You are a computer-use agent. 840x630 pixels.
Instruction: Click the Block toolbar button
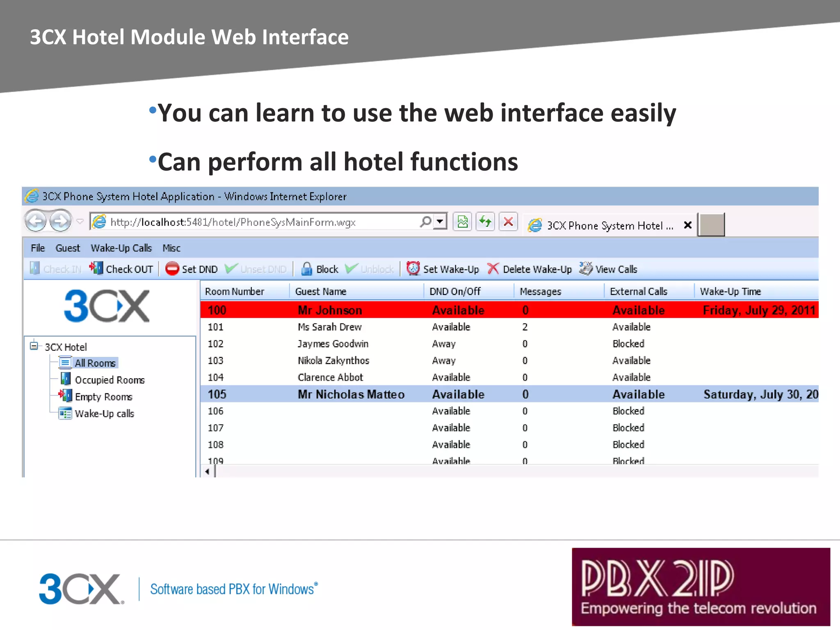(320, 269)
